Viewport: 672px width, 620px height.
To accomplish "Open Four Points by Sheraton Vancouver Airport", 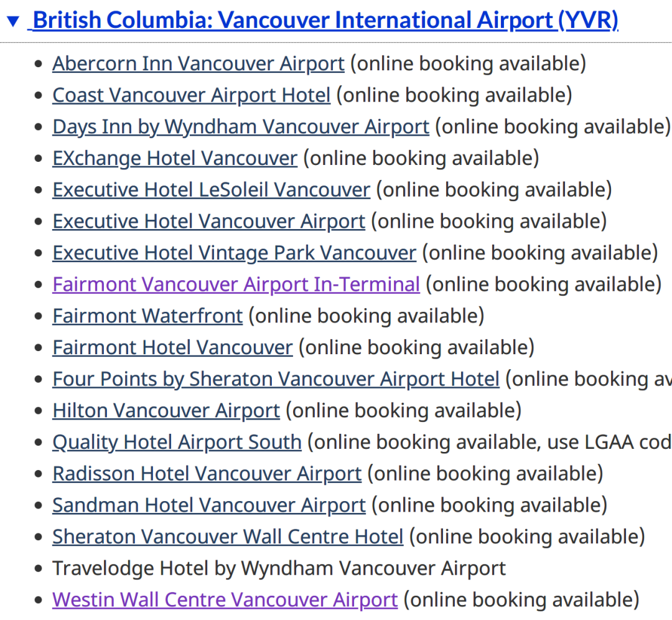I will click(x=276, y=379).
